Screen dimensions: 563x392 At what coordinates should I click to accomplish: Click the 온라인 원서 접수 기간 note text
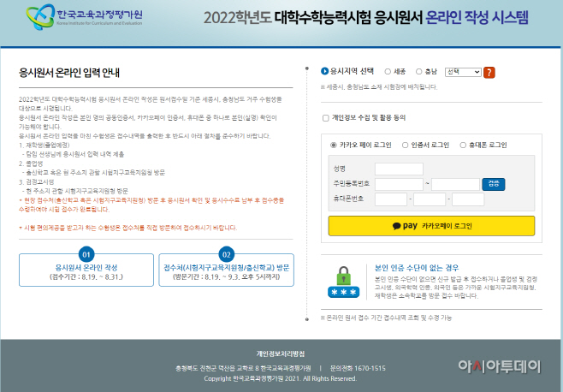coord(386,318)
